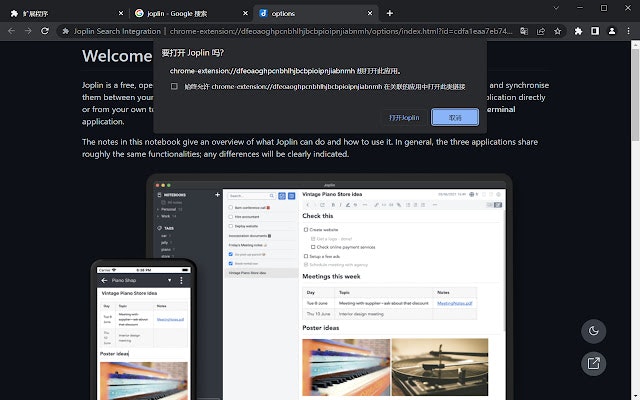Click 'Meetings this week' heading in screenshot
This screenshot has width=640, height=400.
coord(331,276)
